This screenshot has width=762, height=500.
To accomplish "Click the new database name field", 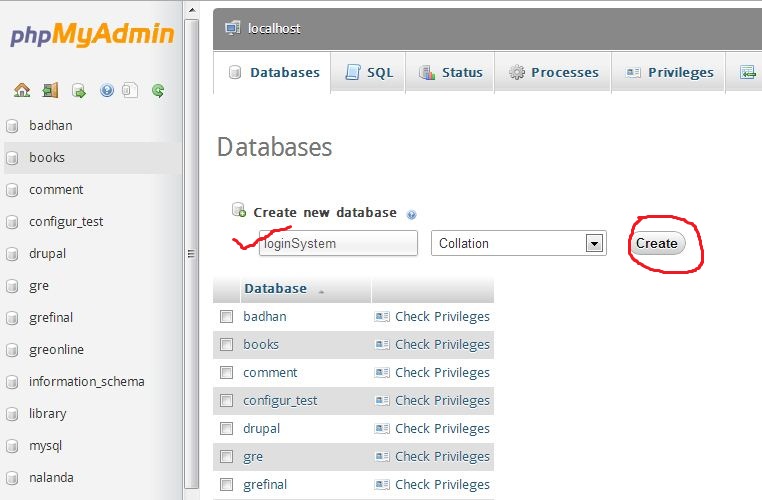I will click(337, 243).
